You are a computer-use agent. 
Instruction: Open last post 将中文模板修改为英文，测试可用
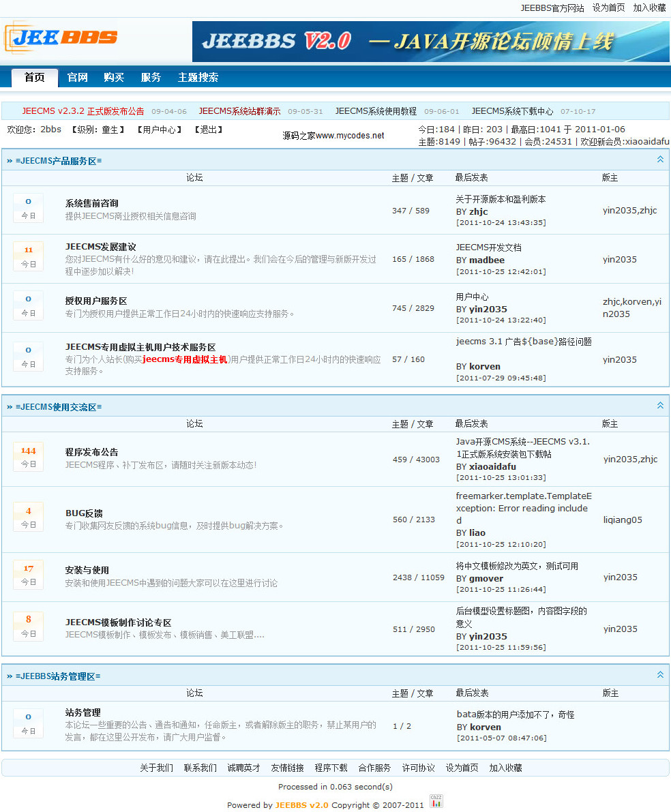[x=517, y=566]
